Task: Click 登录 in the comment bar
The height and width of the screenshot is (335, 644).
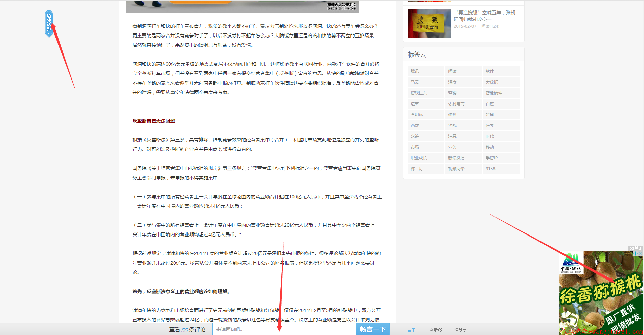Action: (x=411, y=329)
